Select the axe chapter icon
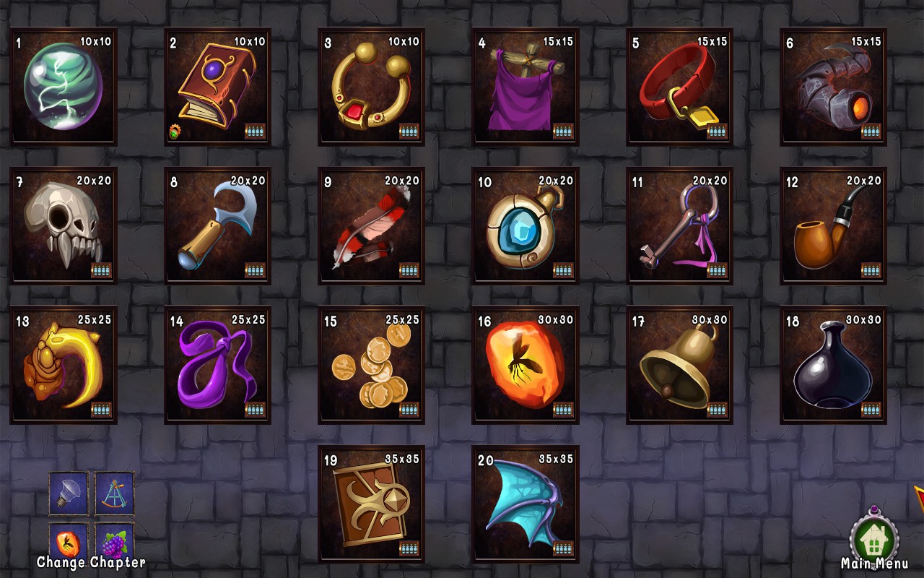The width and height of the screenshot is (924, 578). 69,493
